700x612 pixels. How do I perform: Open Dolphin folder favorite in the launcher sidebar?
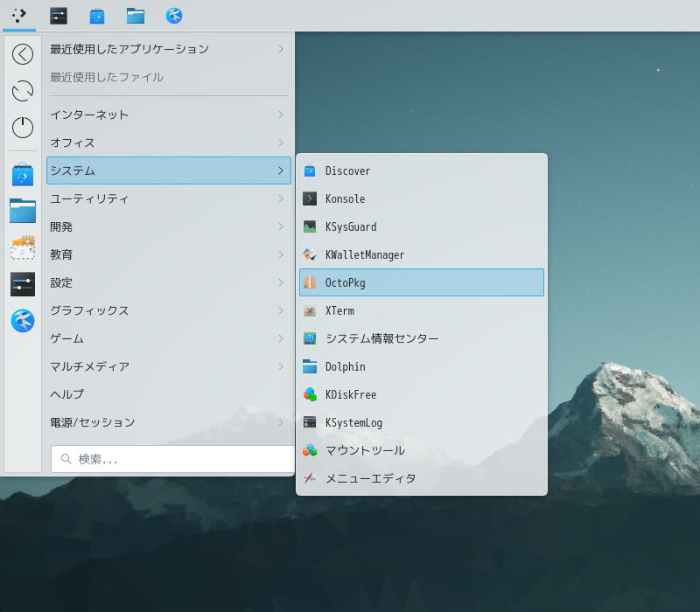[x=23, y=211]
